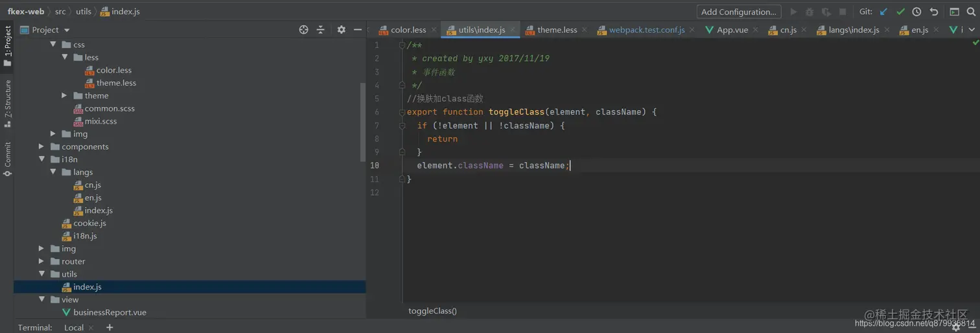This screenshot has height=333, width=980.
Task: Fold the comment block at line 1
Action: point(402,45)
